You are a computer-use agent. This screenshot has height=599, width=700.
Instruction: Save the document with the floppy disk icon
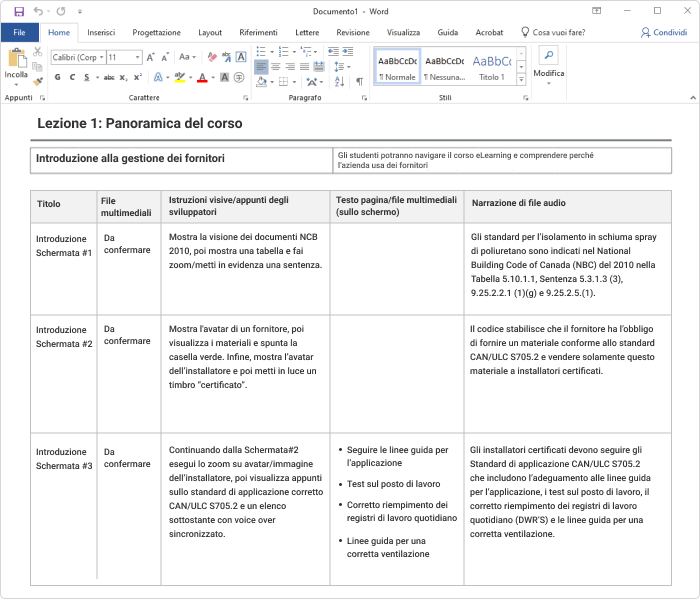pyautogui.click(x=19, y=12)
